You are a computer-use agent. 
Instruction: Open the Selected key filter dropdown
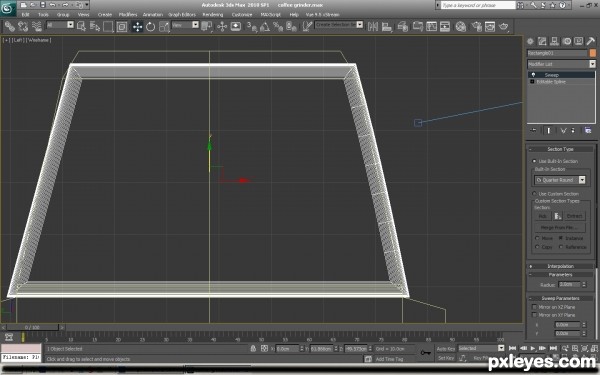[501, 348]
